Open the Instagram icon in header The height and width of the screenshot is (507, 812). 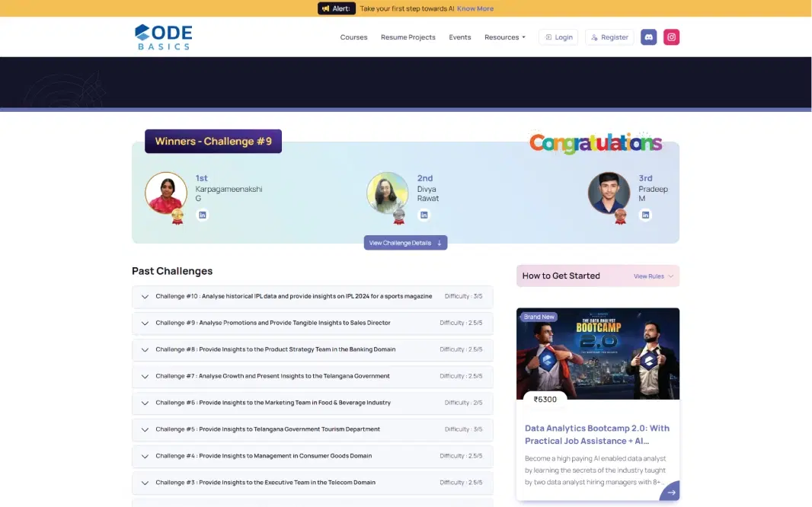[671, 37]
